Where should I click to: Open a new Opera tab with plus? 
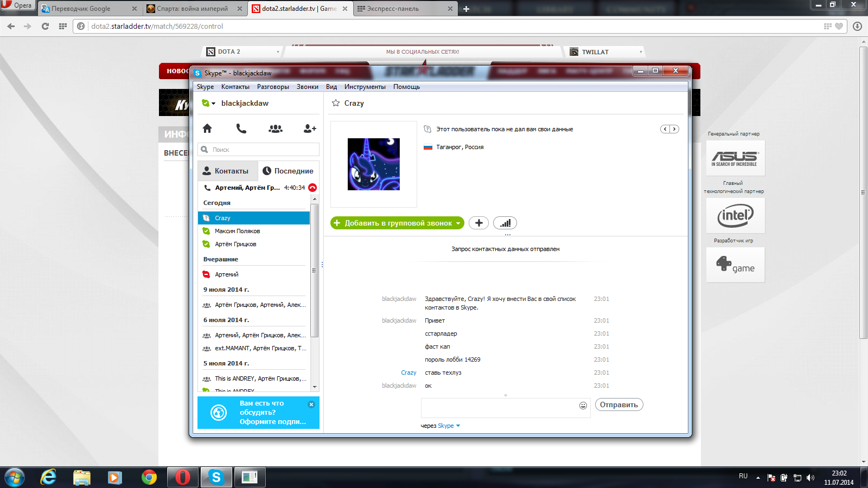pos(466,9)
